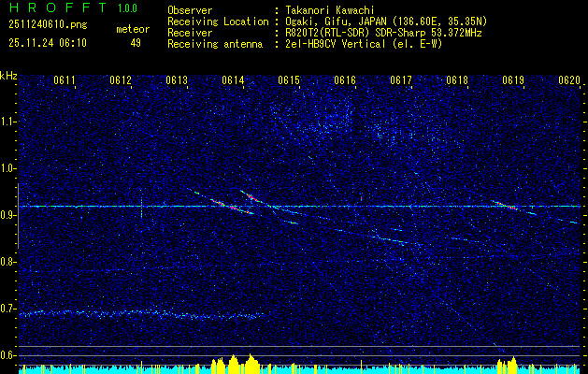The height and width of the screenshot is (374, 588).
Task: Click the meteor count value 49
Action: (136, 43)
